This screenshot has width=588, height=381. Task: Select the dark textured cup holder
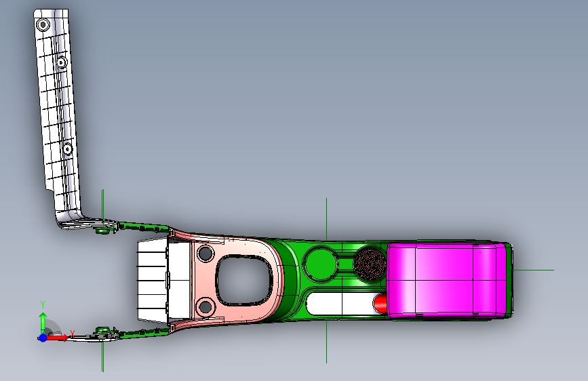click(x=370, y=263)
